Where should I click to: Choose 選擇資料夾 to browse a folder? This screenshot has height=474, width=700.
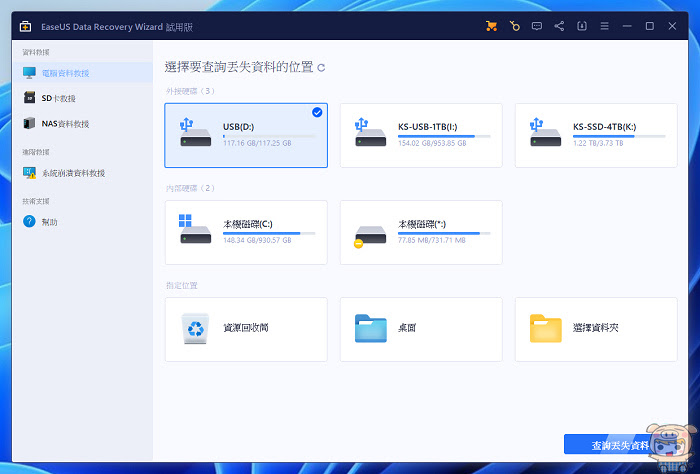[596, 329]
